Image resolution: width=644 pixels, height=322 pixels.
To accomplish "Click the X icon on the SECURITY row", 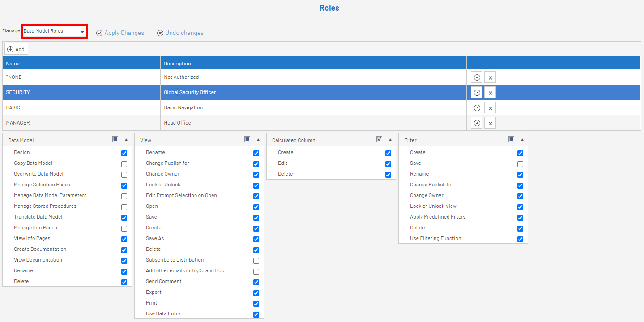I will pyautogui.click(x=490, y=93).
